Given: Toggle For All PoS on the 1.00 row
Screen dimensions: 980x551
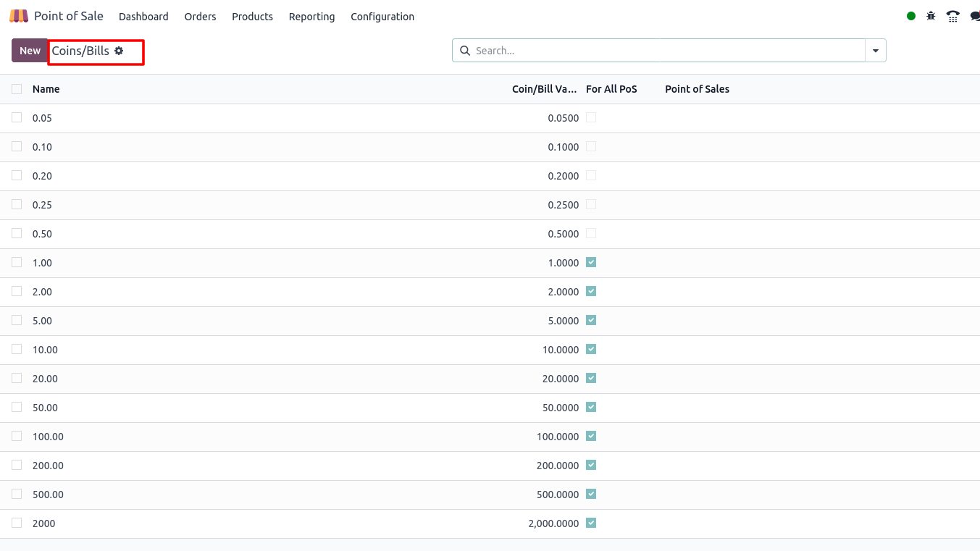Looking at the screenshot, I should pos(591,262).
